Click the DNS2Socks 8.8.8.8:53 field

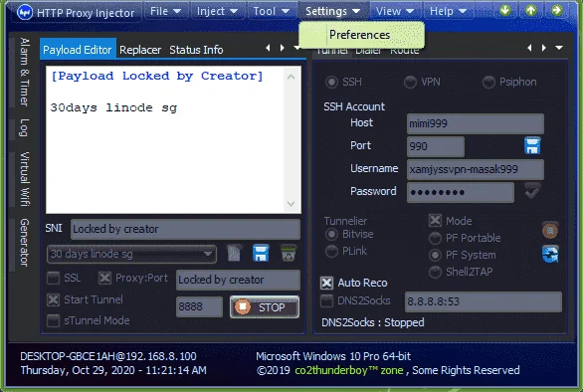pyautogui.click(x=483, y=301)
